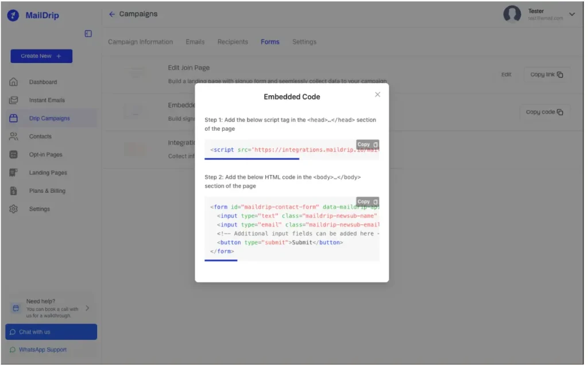Click the Instant Emails envelope icon
Viewport: 588px width, 365px height.
point(14,100)
